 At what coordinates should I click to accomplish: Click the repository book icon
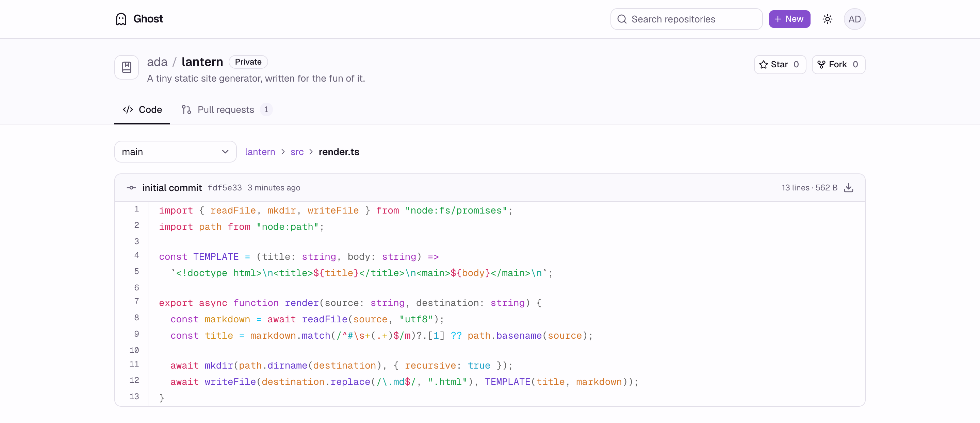click(x=127, y=67)
